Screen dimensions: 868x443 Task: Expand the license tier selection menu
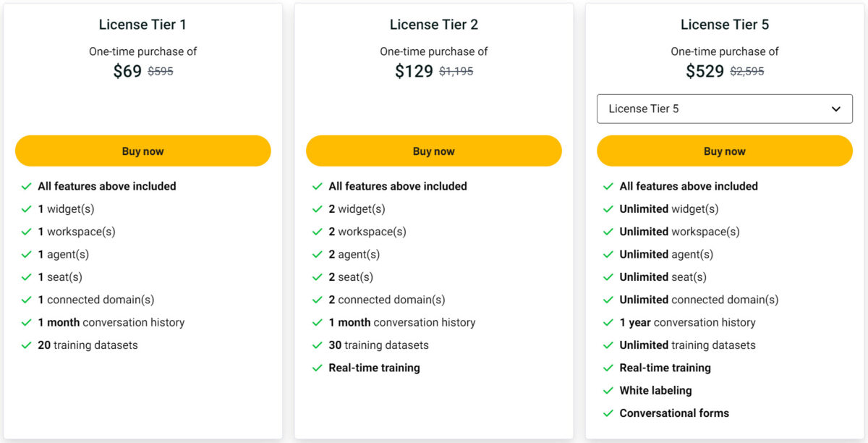(x=724, y=109)
